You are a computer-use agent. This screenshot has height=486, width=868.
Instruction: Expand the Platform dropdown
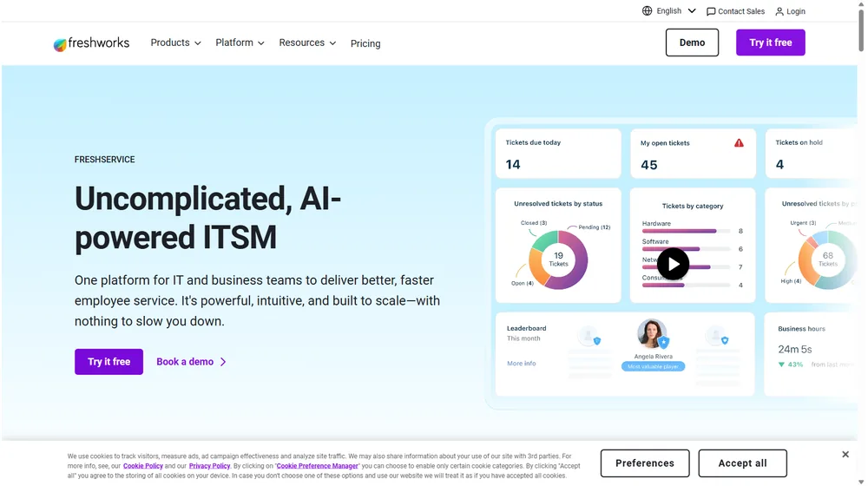(x=240, y=43)
